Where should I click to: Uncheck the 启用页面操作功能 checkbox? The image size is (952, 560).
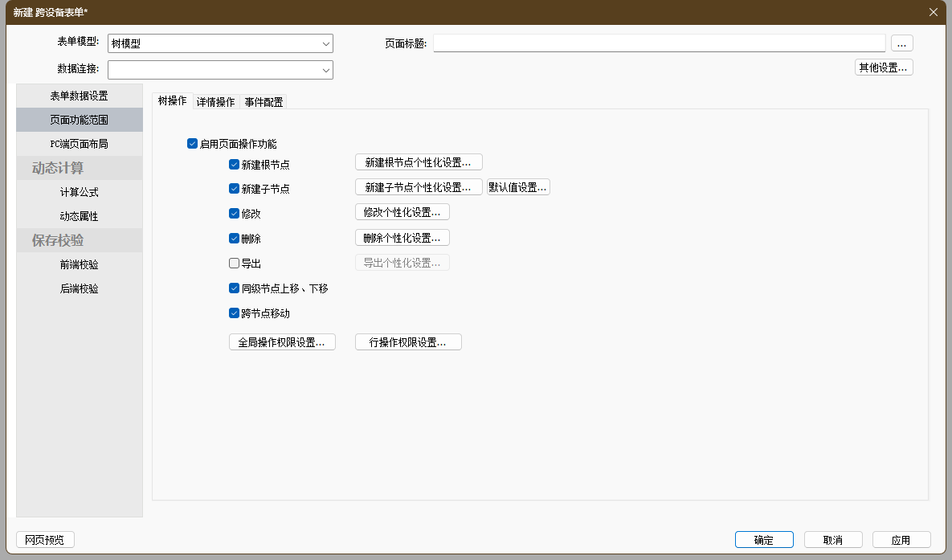(x=192, y=144)
